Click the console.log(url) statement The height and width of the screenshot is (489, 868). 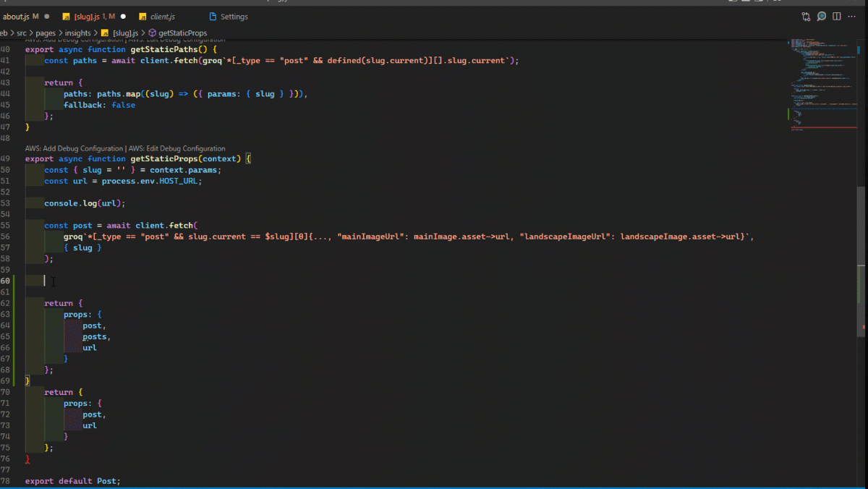click(x=85, y=203)
